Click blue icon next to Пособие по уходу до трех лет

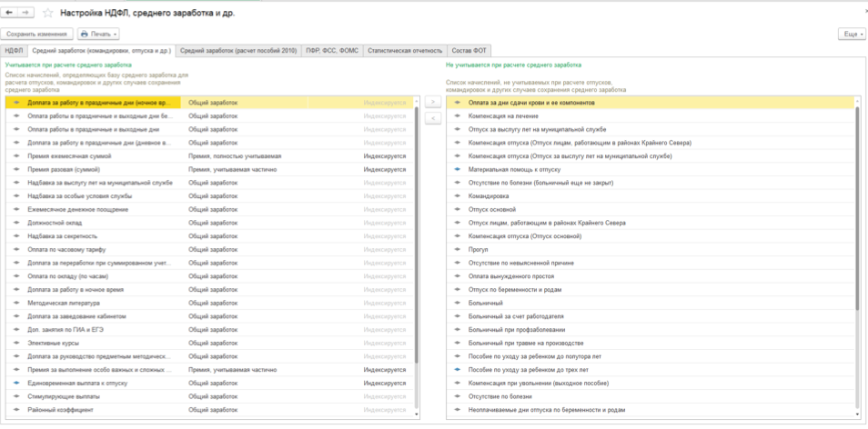(x=458, y=370)
